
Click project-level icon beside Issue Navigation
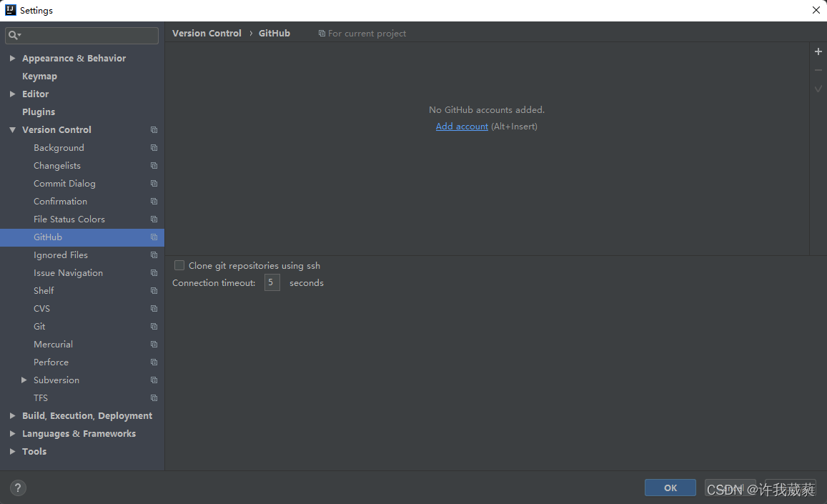click(x=154, y=273)
